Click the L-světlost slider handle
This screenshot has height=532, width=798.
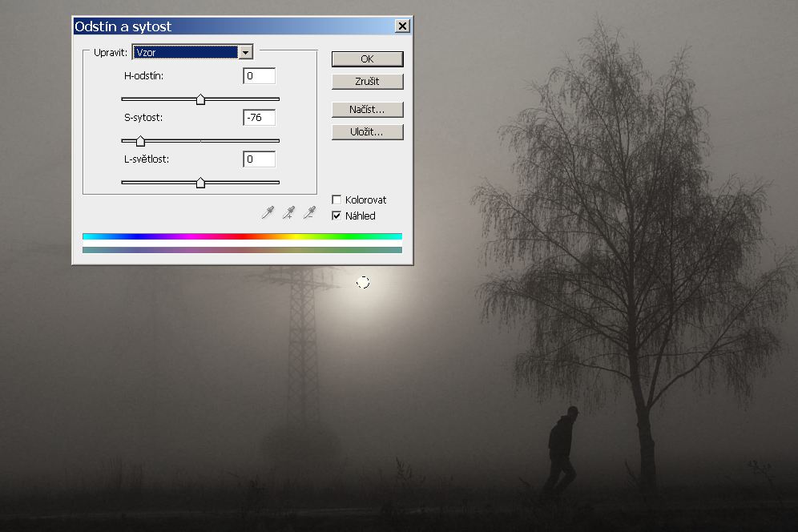tap(200, 183)
